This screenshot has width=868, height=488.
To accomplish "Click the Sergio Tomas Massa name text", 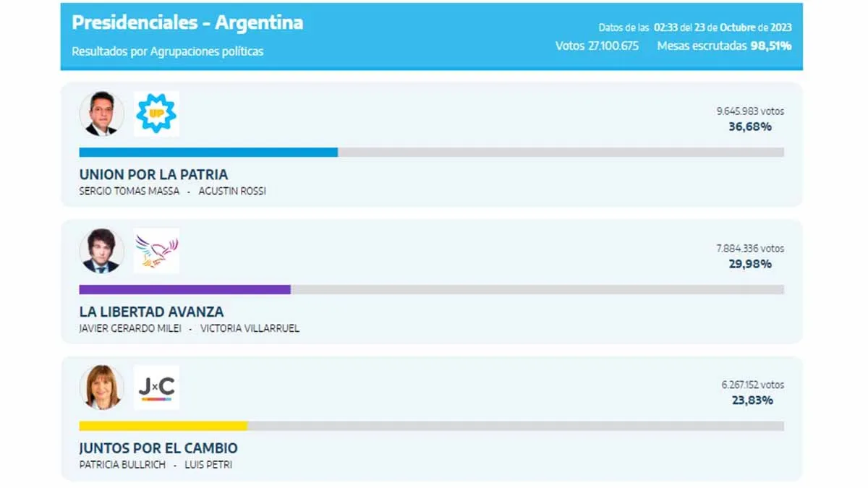I will pos(129,192).
